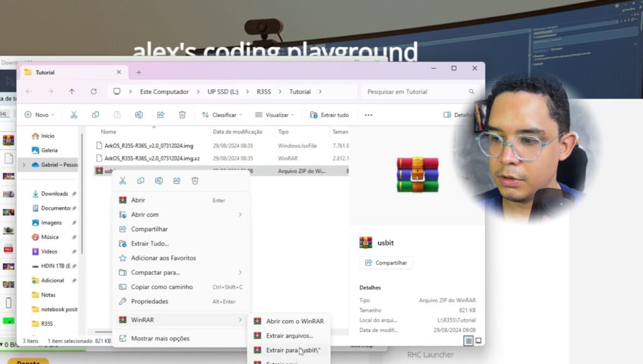Expand the Compactar para submenu
The width and height of the screenshot is (643, 364).
pos(240,272)
